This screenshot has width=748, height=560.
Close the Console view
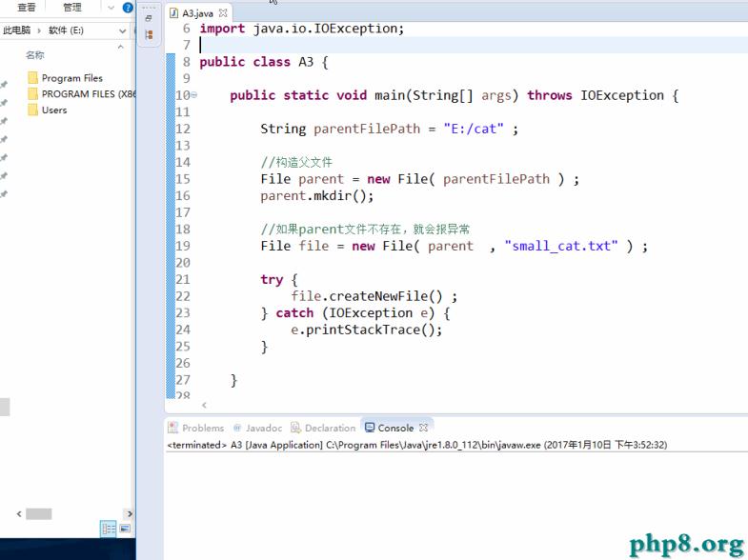[424, 428]
